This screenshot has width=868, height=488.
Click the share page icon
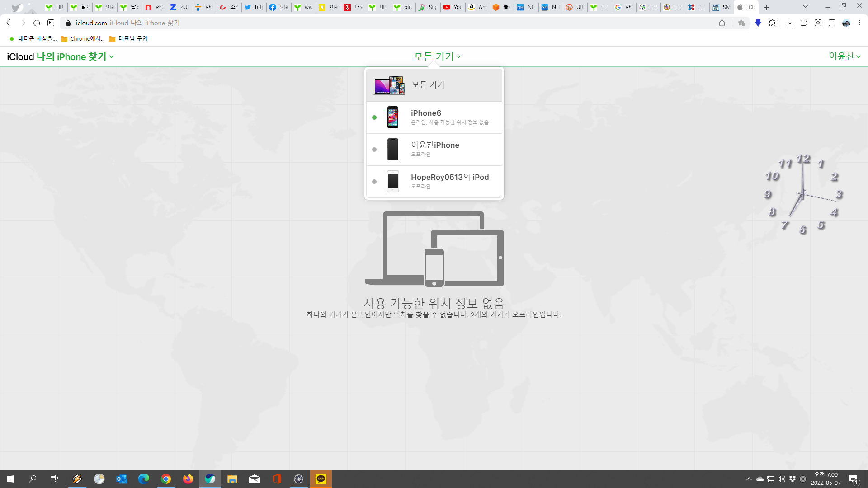tap(722, 23)
